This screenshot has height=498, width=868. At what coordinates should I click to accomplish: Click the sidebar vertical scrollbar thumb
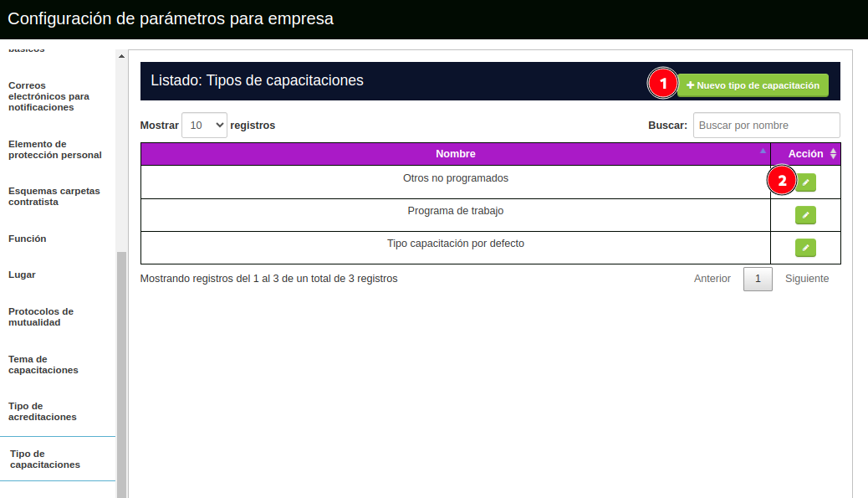click(x=121, y=375)
